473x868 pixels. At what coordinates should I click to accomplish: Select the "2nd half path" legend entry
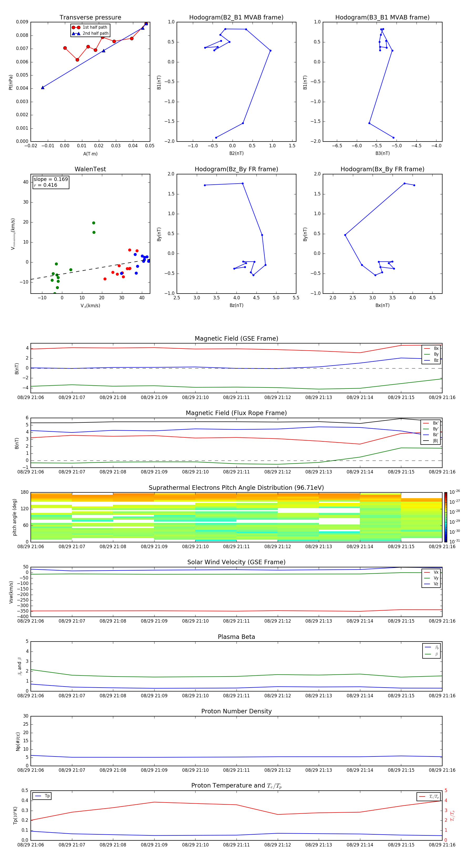[x=90, y=33]
